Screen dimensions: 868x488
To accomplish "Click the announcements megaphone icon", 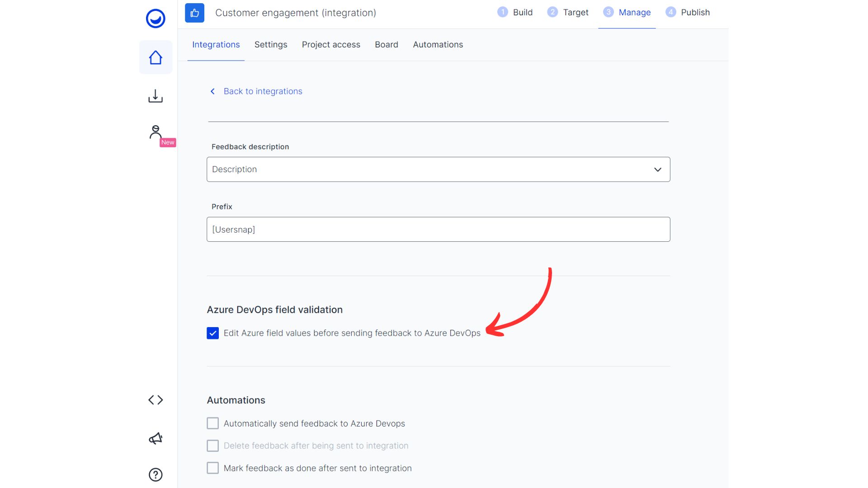I will point(155,437).
